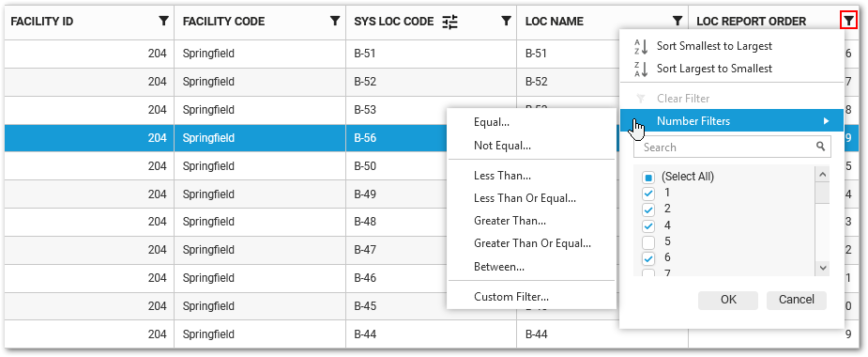Click Springfield in the B-44 row

point(208,334)
